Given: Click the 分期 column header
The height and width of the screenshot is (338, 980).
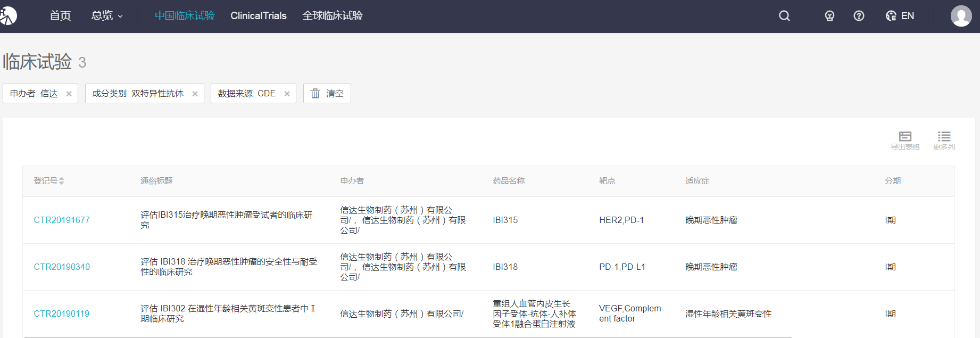Looking at the screenshot, I should [893, 181].
